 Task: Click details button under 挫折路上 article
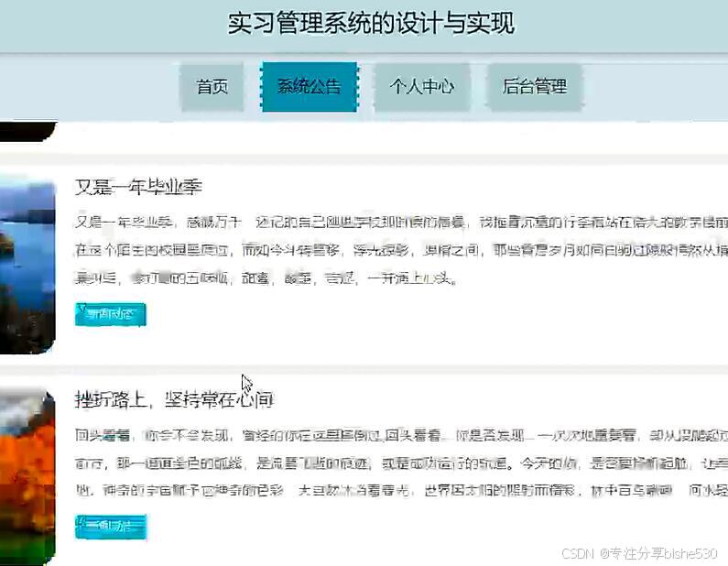pos(111,527)
